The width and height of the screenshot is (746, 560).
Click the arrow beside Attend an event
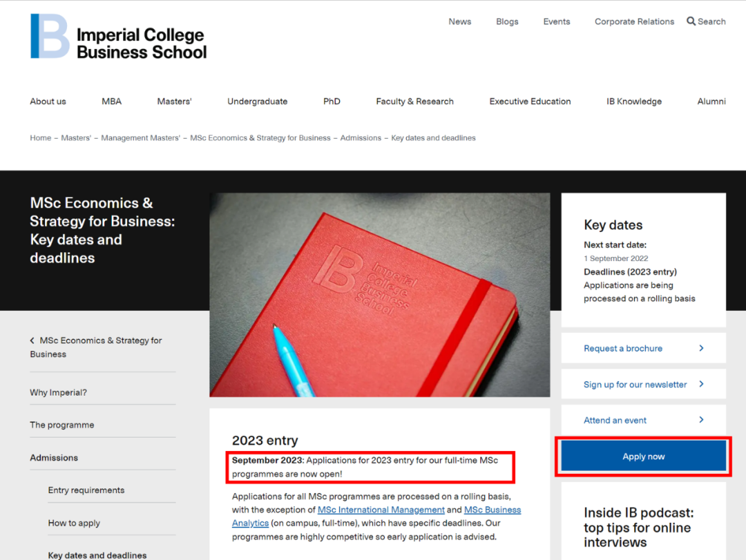pyautogui.click(x=701, y=420)
